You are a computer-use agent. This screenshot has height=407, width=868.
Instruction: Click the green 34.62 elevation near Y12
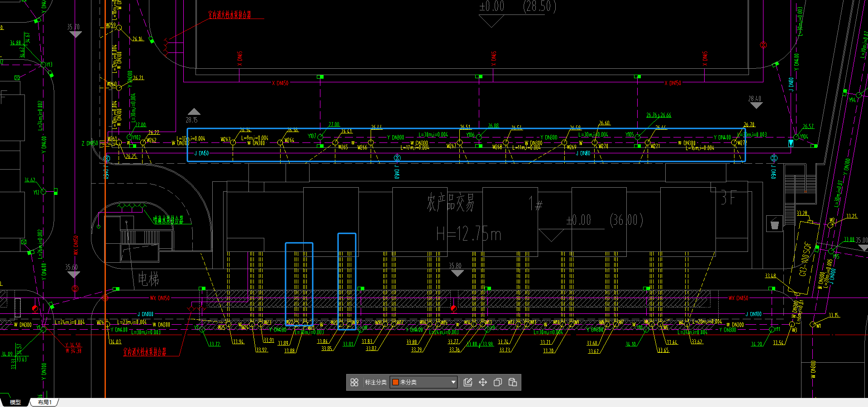30,180
